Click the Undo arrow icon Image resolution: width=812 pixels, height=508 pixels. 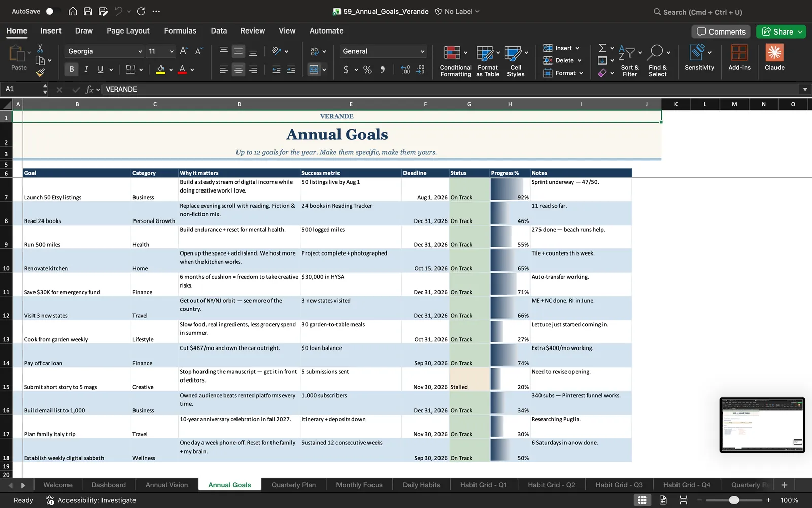[118, 11]
